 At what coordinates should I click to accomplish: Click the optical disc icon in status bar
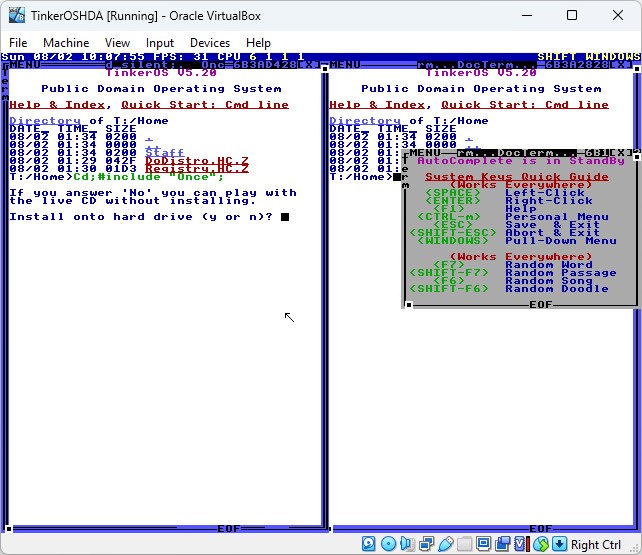388,544
